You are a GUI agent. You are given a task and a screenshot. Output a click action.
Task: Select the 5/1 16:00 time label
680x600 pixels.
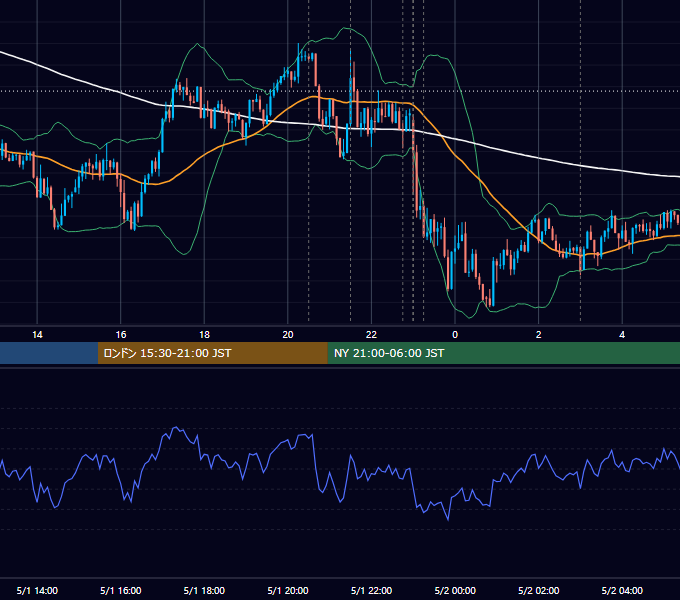pyautogui.click(x=121, y=590)
